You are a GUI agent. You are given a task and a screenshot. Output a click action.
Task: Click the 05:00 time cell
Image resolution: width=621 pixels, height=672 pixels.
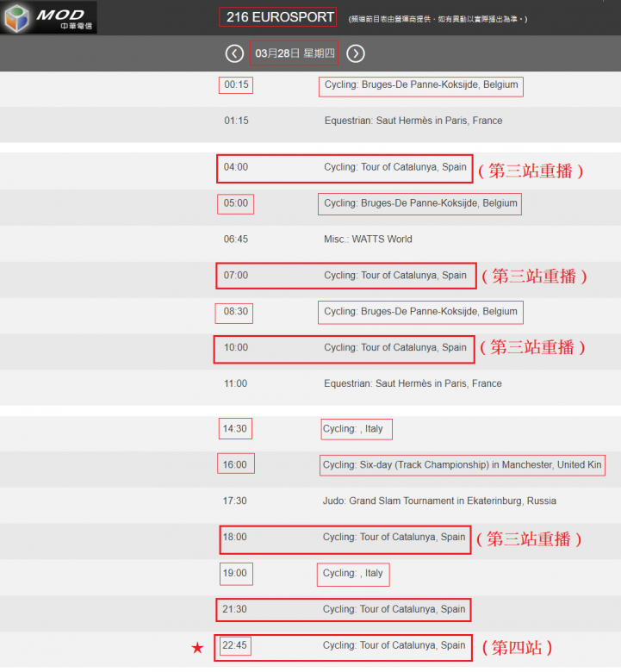tap(236, 203)
